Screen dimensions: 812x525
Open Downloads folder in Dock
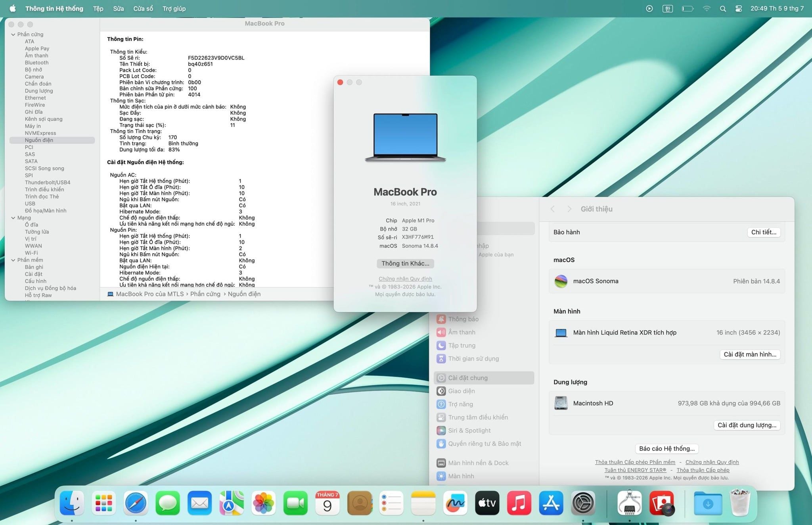[708, 503]
